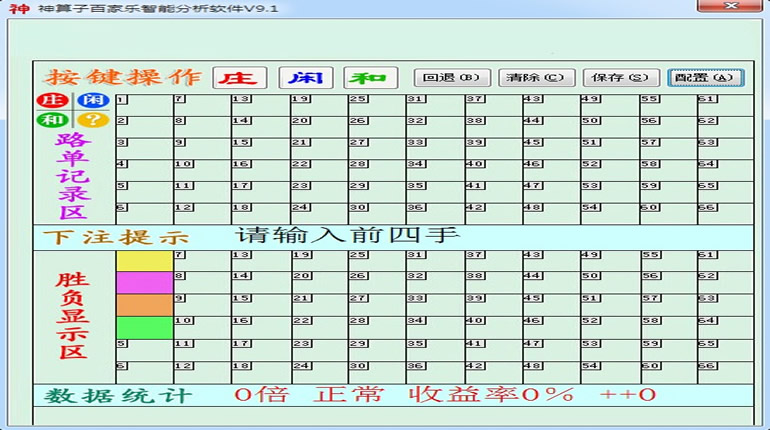Click the 收益率0% statistic text

point(491,395)
